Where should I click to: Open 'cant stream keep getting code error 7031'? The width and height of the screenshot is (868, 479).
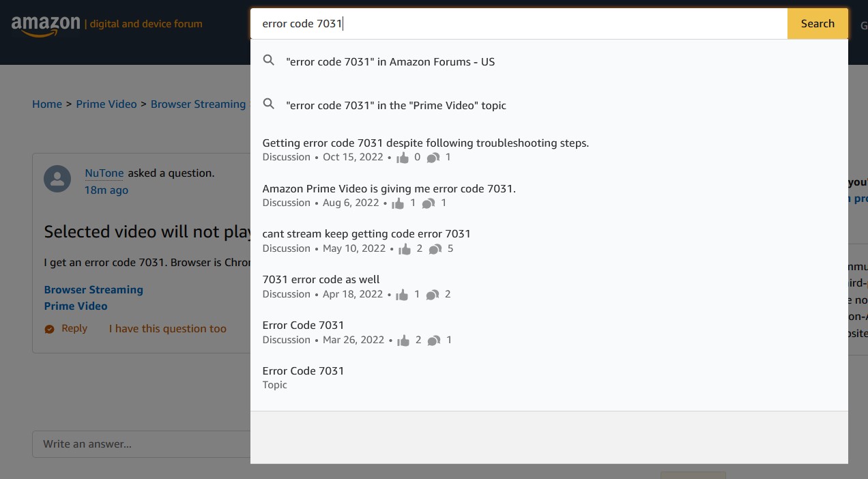(x=366, y=233)
